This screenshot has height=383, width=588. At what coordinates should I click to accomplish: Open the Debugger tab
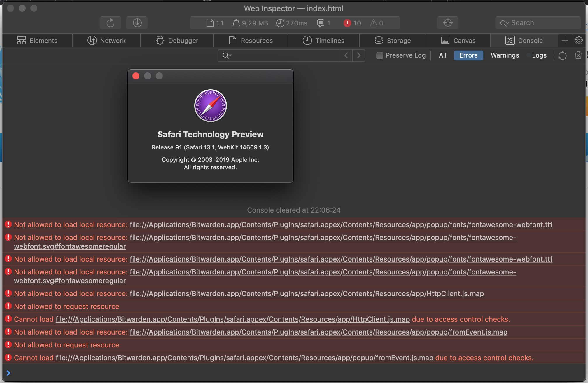tap(177, 41)
